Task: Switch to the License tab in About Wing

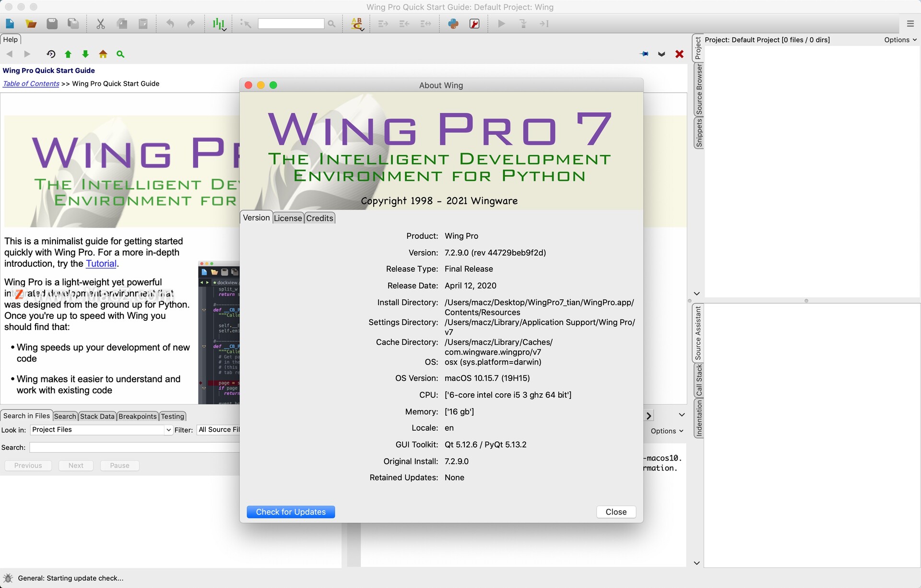Action: pyautogui.click(x=288, y=218)
